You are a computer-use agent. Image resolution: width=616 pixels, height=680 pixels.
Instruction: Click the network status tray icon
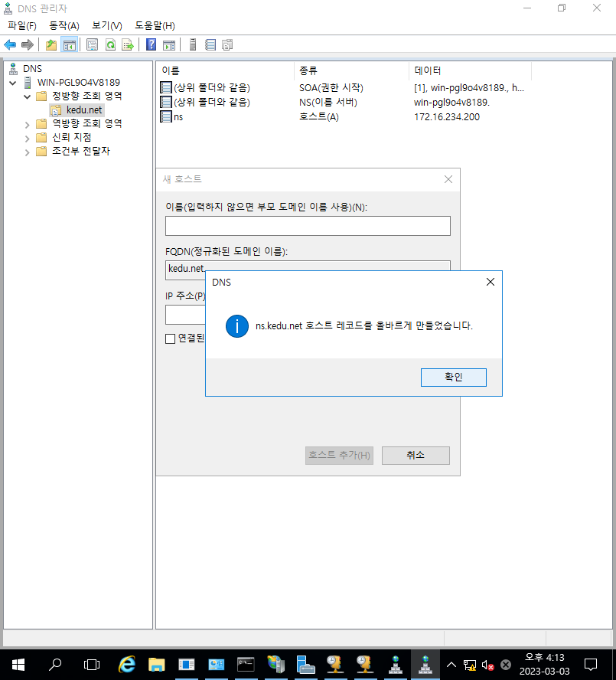pos(470,665)
